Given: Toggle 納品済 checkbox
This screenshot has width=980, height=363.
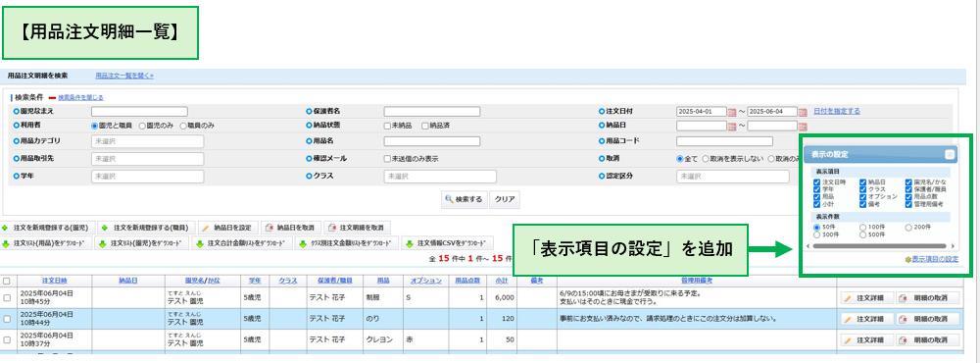Looking at the screenshot, I should click(425, 126).
